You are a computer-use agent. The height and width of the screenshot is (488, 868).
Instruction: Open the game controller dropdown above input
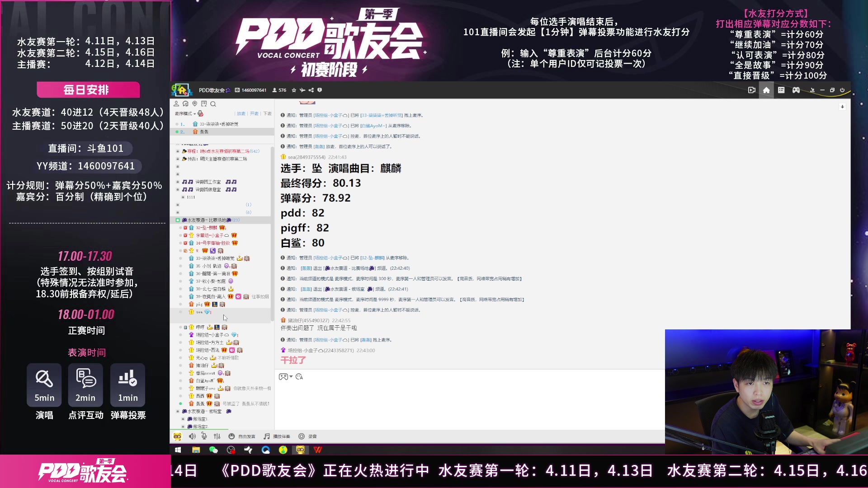(x=286, y=377)
